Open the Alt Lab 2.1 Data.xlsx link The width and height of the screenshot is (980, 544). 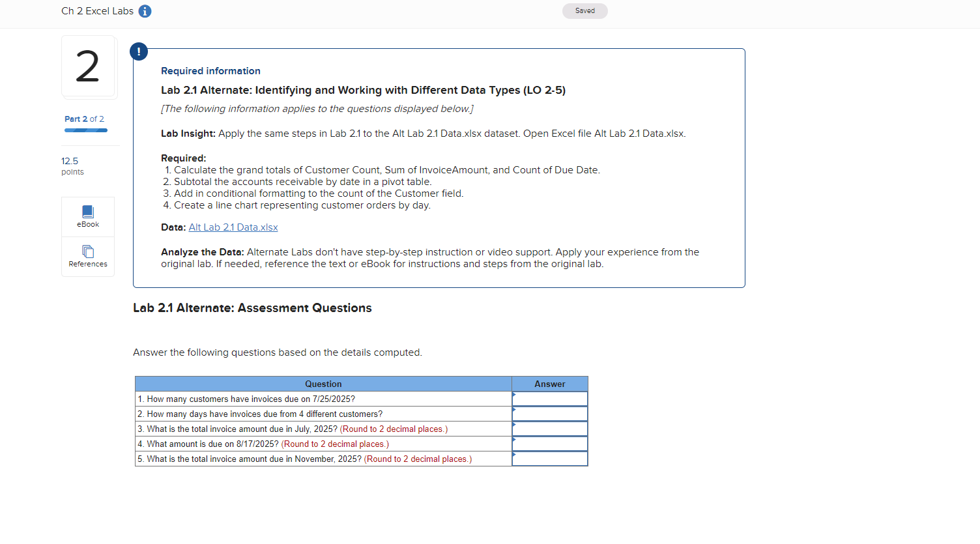(x=233, y=227)
